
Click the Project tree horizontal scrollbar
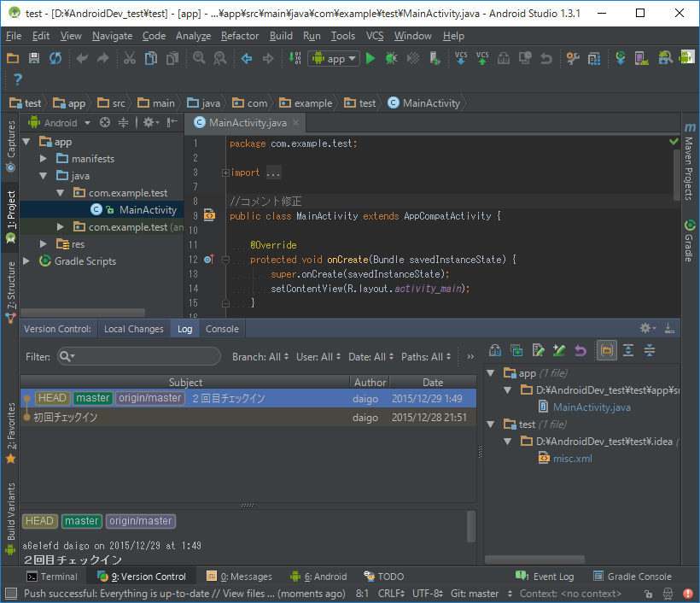pos(83,313)
